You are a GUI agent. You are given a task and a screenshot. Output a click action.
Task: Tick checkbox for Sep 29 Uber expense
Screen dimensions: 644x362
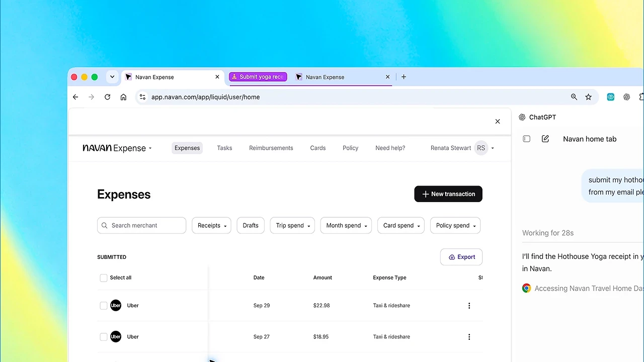(x=104, y=306)
